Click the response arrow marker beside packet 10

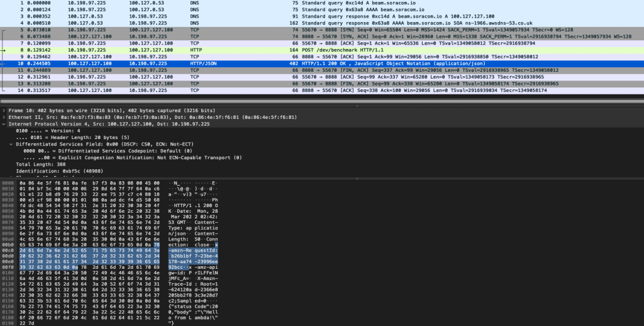pyautogui.click(x=4, y=64)
